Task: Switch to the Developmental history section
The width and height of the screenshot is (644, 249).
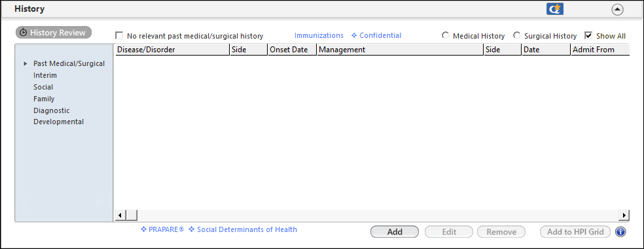Action: point(59,122)
